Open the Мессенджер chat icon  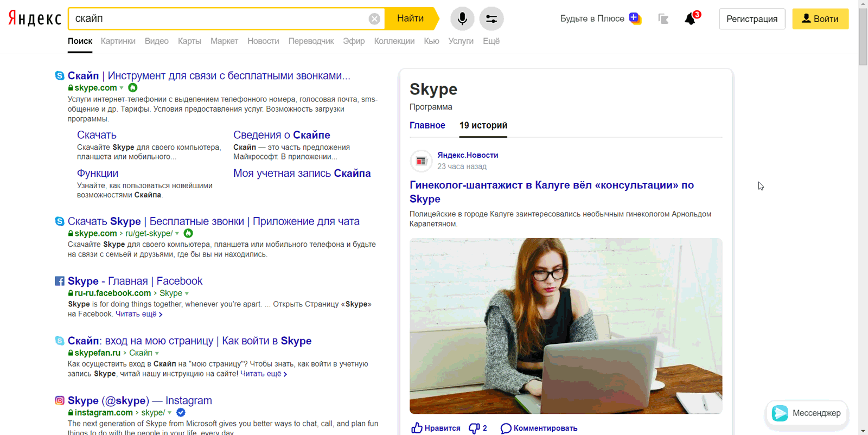tap(780, 413)
